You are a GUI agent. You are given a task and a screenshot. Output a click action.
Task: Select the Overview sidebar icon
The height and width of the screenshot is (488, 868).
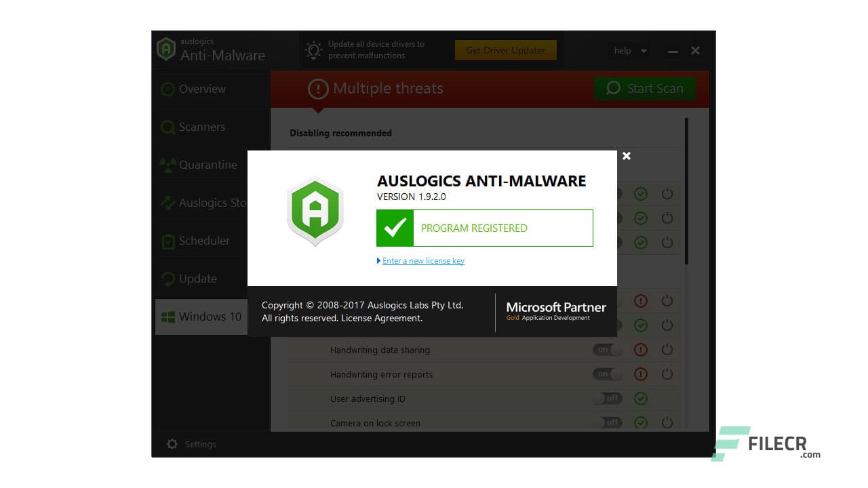point(167,89)
